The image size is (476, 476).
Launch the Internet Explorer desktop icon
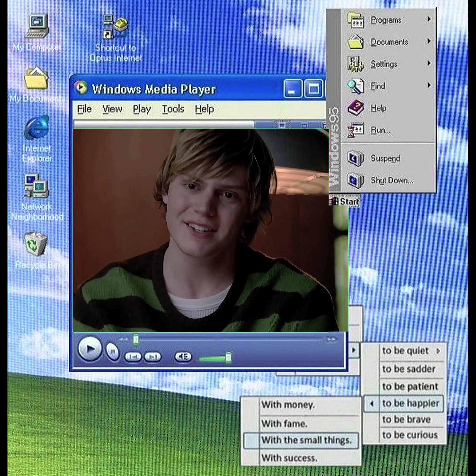click(36, 128)
